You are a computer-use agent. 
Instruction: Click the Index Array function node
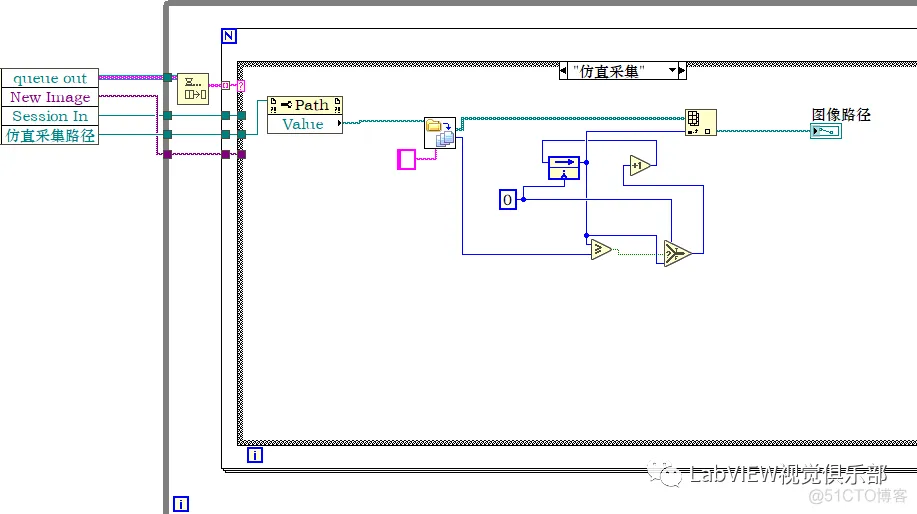tap(701, 122)
